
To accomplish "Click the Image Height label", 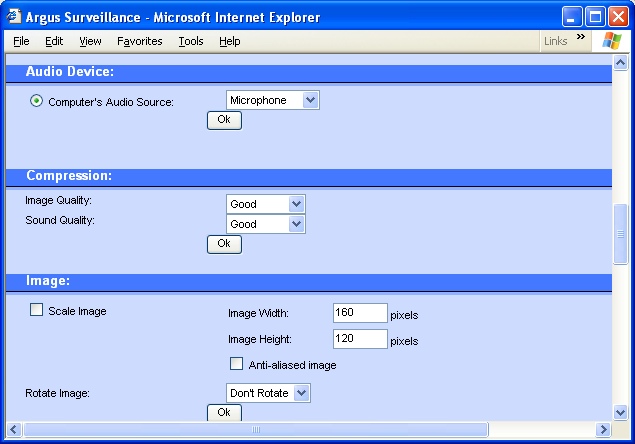I will coord(260,339).
